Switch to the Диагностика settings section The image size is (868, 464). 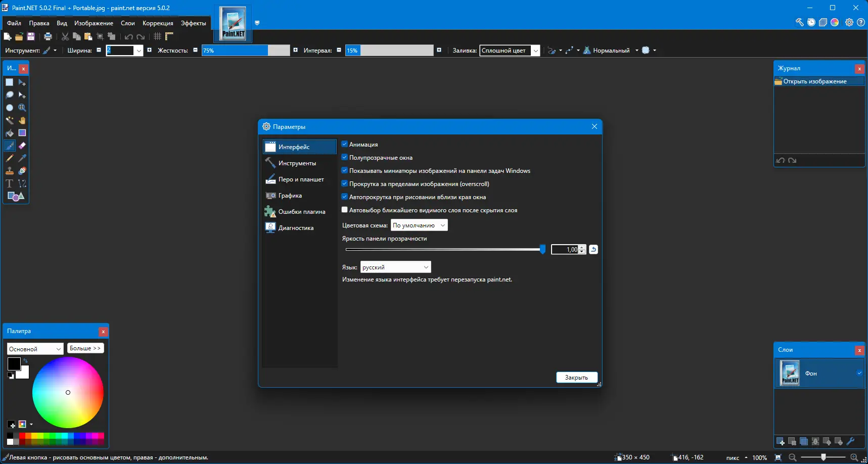tap(299, 228)
